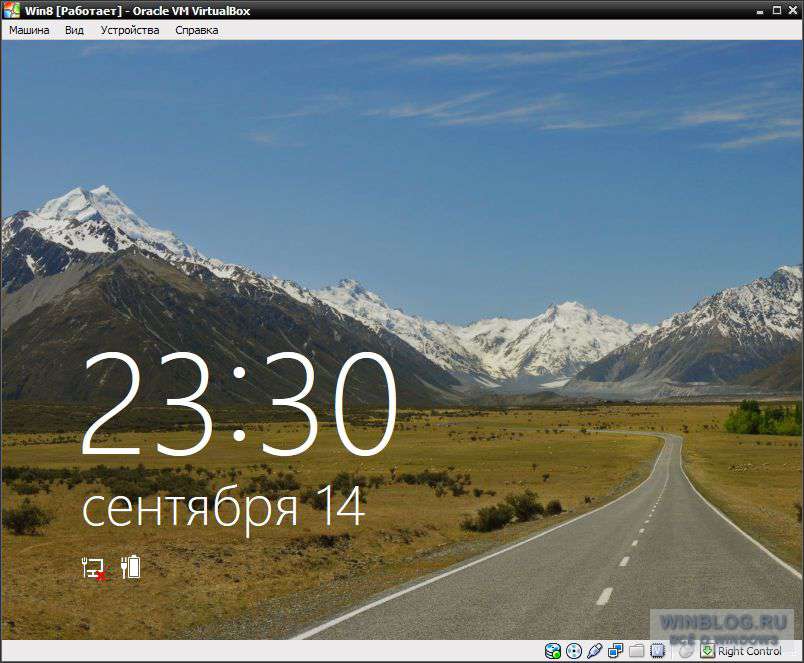This screenshot has width=804, height=663.
Task: Open the Справка menu
Action: pos(197,30)
